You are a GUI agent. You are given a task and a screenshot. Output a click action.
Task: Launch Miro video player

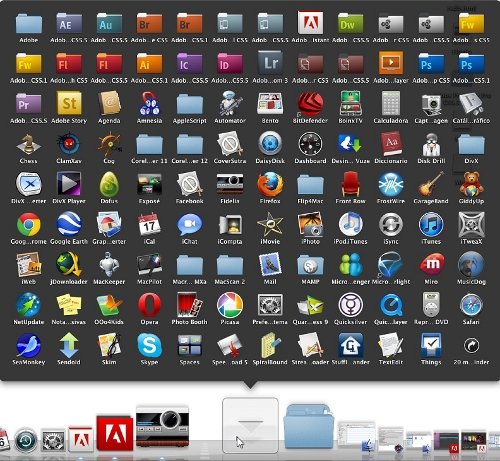coord(431,265)
